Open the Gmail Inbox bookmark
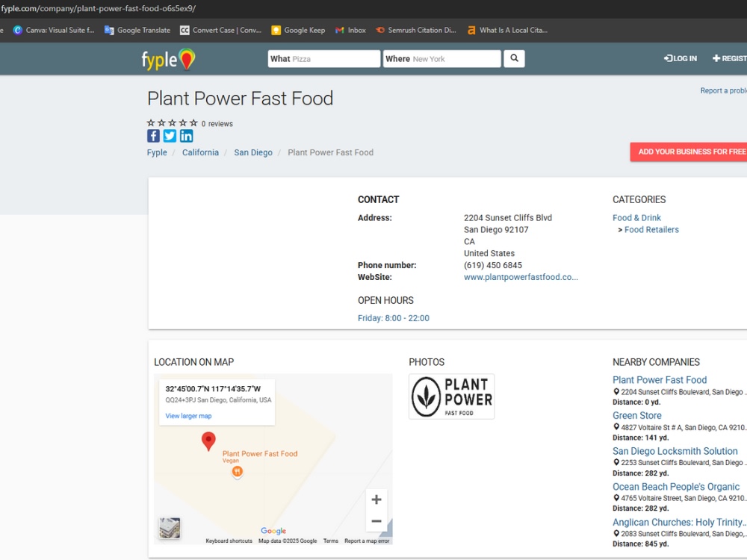The image size is (747, 560). coord(350,30)
